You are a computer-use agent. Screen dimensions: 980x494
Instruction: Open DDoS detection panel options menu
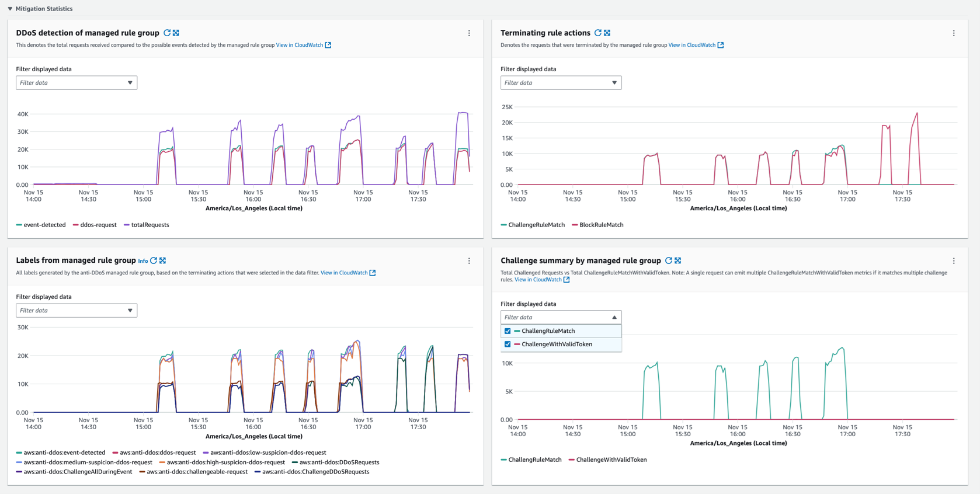[x=469, y=33]
